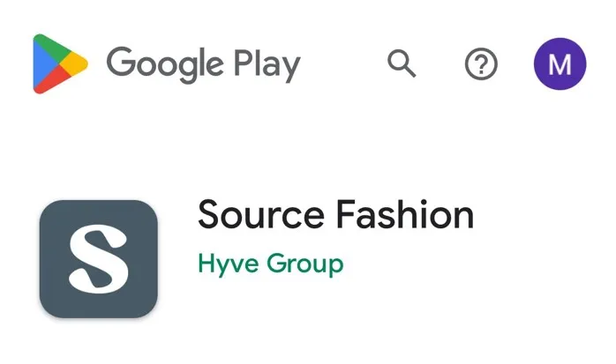Open search with the magnifying glass icon
This screenshot has width=616, height=364.
pyautogui.click(x=402, y=63)
